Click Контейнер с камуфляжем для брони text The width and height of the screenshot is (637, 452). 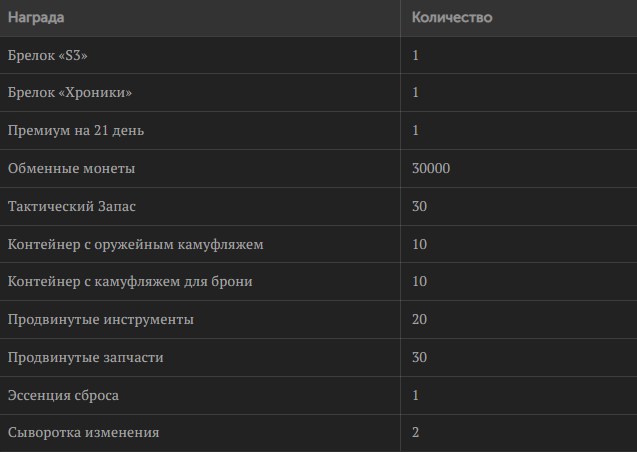point(130,281)
